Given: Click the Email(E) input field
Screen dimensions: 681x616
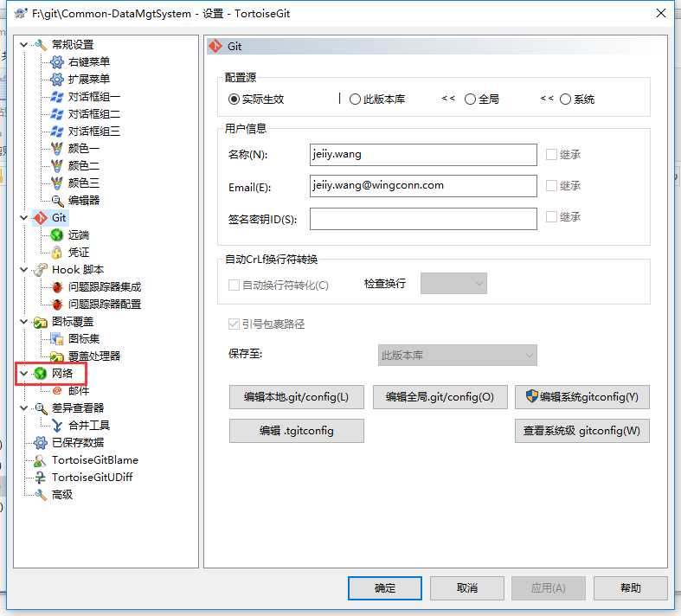Looking at the screenshot, I should 423,186.
